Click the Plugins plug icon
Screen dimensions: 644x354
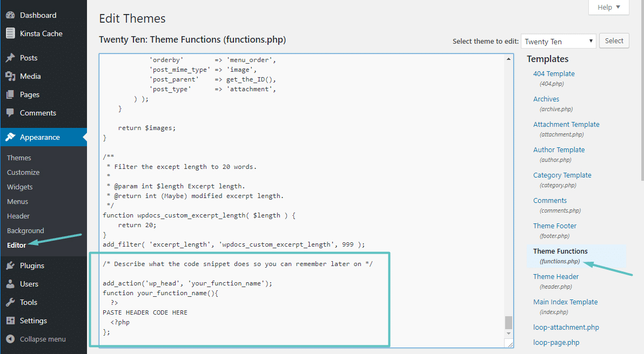[x=10, y=266]
